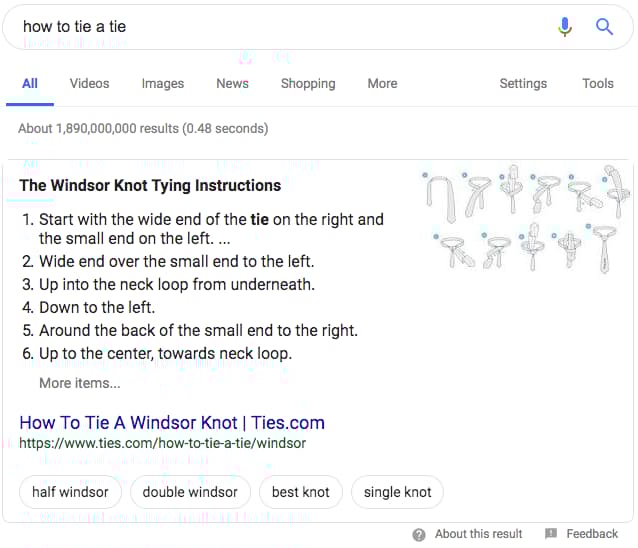Expand the More search categories menu
Image resolution: width=638 pixels, height=548 pixels.
[x=382, y=83]
